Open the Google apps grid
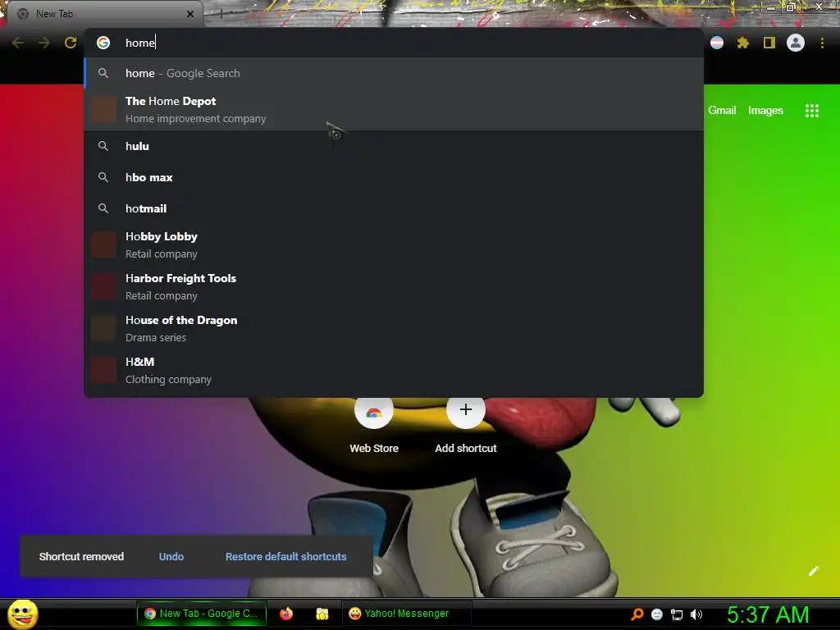840x630 pixels. tap(811, 111)
